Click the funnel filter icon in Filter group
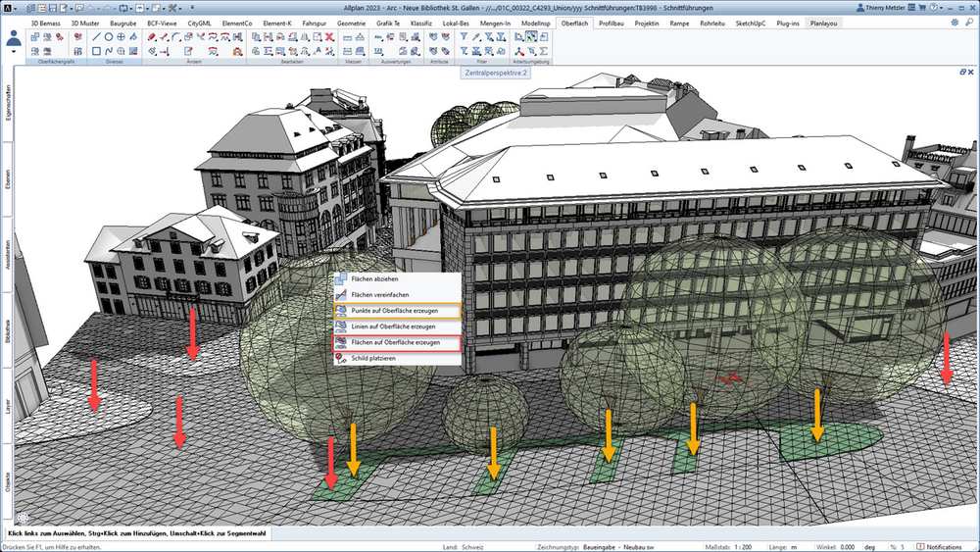The height and width of the screenshot is (552, 980). 464,37
